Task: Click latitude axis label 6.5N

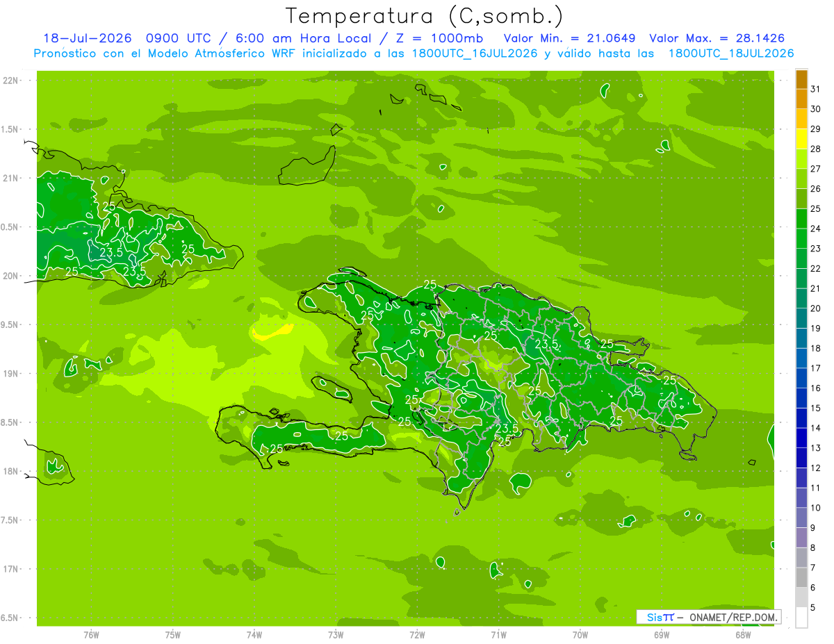Action: [10, 618]
